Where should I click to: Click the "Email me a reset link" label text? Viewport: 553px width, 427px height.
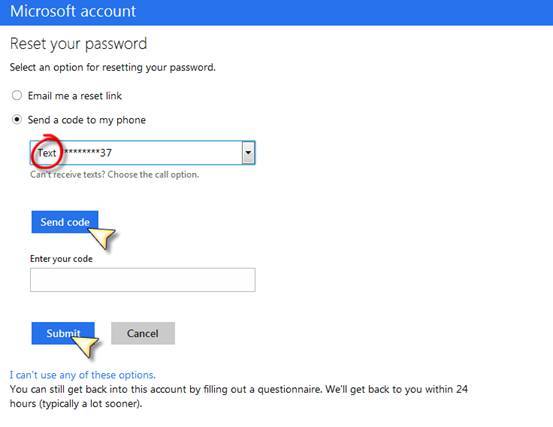75,96
